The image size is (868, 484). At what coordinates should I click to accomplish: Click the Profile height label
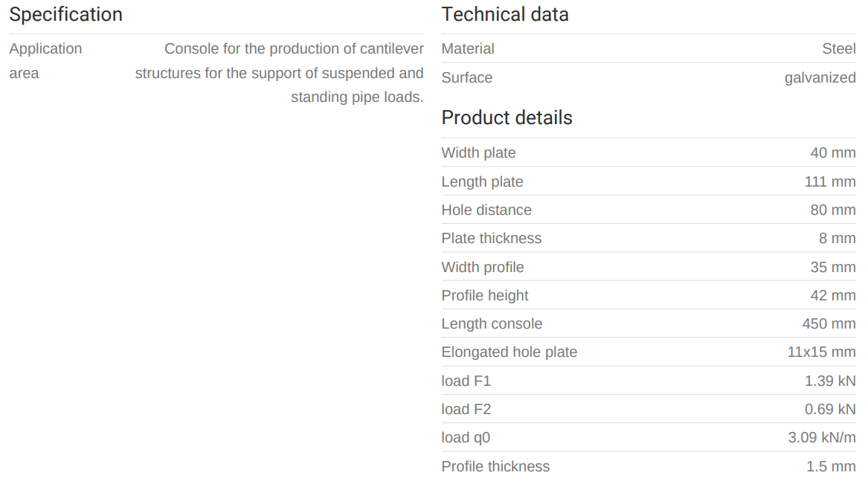click(485, 295)
